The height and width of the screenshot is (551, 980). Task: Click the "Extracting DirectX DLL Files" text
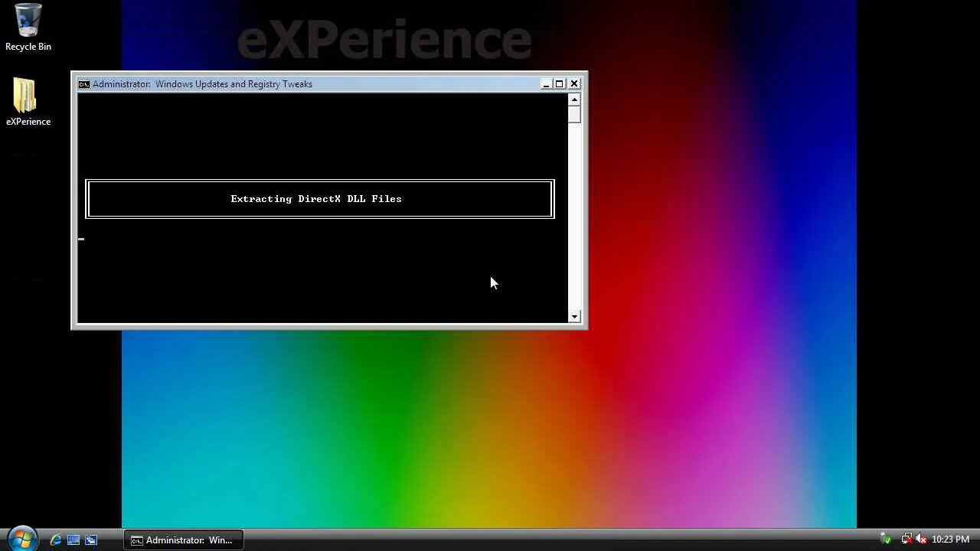pyautogui.click(x=316, y=199)
